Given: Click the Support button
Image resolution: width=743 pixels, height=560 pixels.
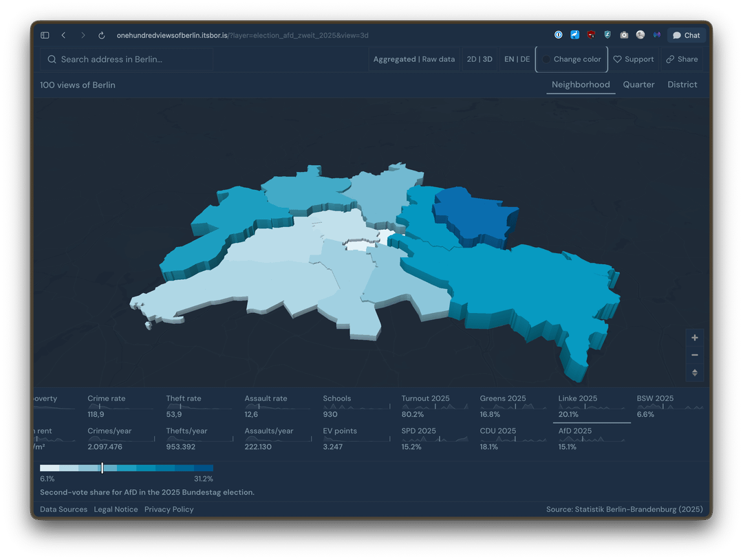Looking at the screenshot, I should click(x=633, y=59).
